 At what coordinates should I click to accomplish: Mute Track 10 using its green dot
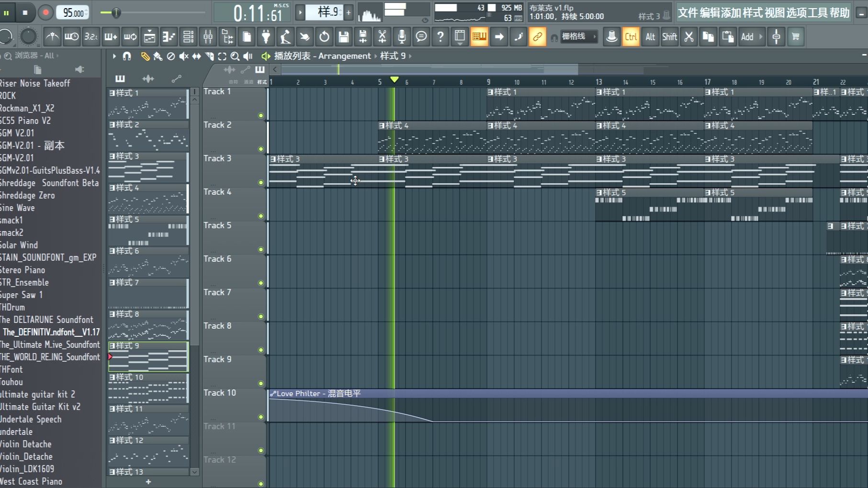261,417
